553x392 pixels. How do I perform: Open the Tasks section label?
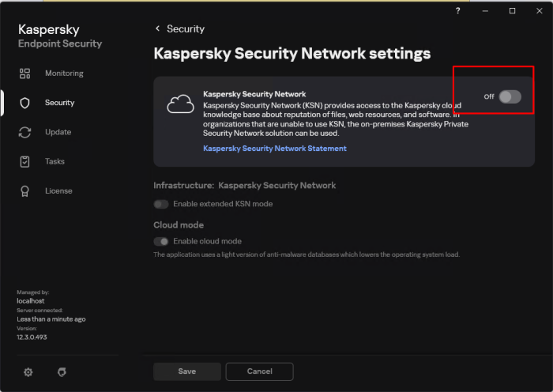tap(55, 161)
